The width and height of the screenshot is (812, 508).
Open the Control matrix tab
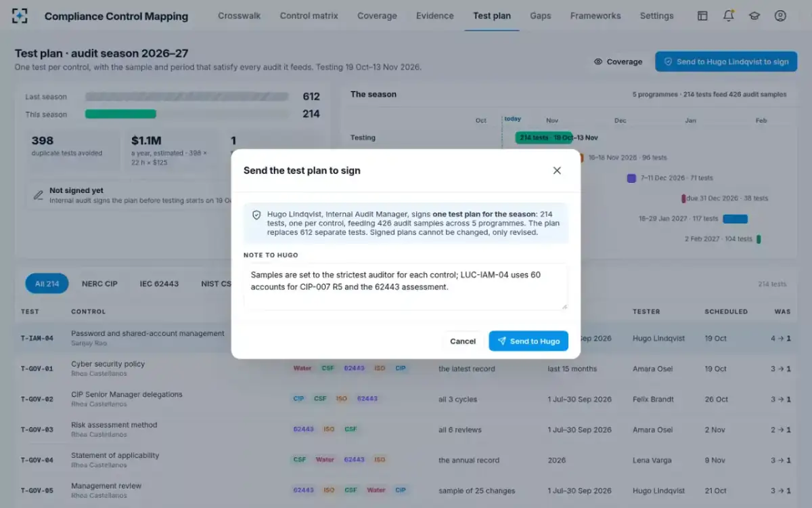pos(309,16)
